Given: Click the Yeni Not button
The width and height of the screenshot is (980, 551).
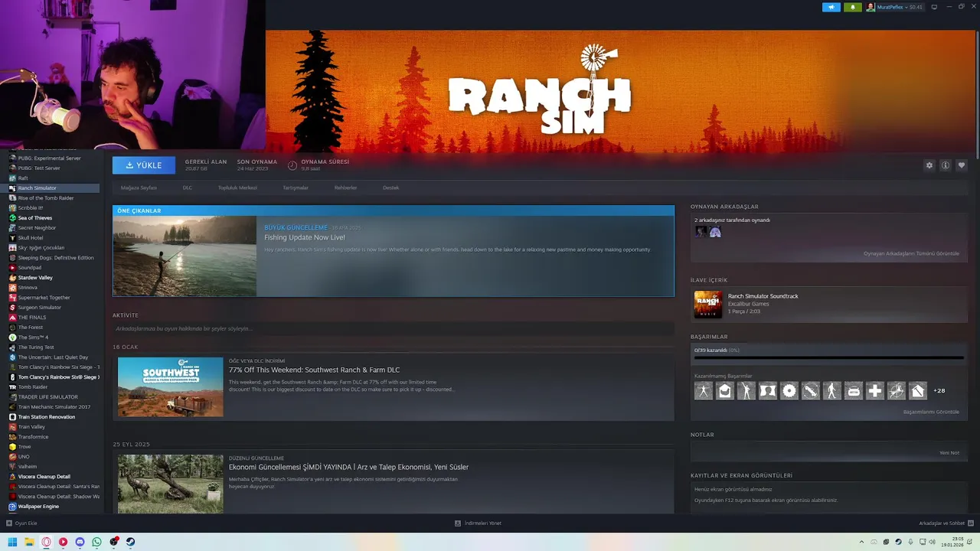Looking at the screenshot, I should (x=949, y=453).
